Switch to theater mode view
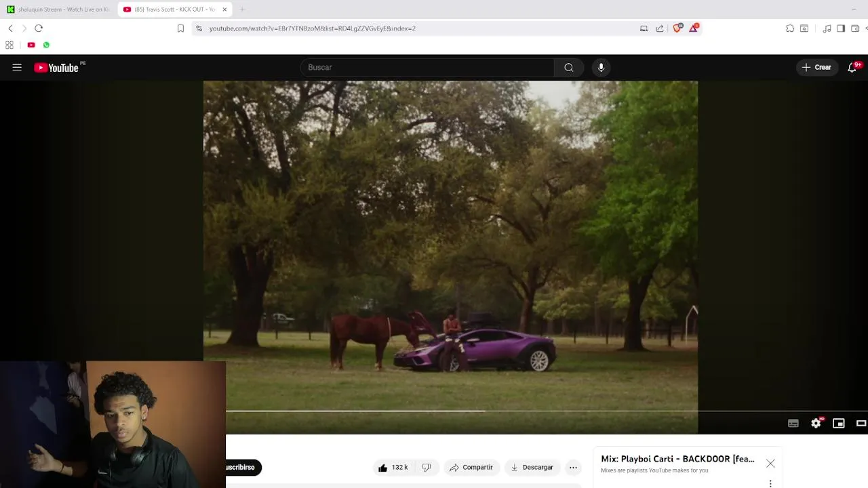This screenshot has width=868, height=488. pos(861,424)
